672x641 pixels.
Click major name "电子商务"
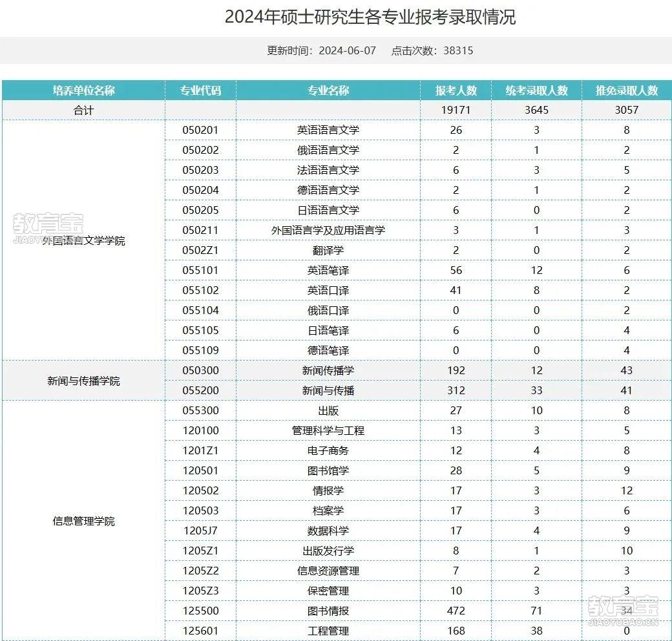(328, 451)
